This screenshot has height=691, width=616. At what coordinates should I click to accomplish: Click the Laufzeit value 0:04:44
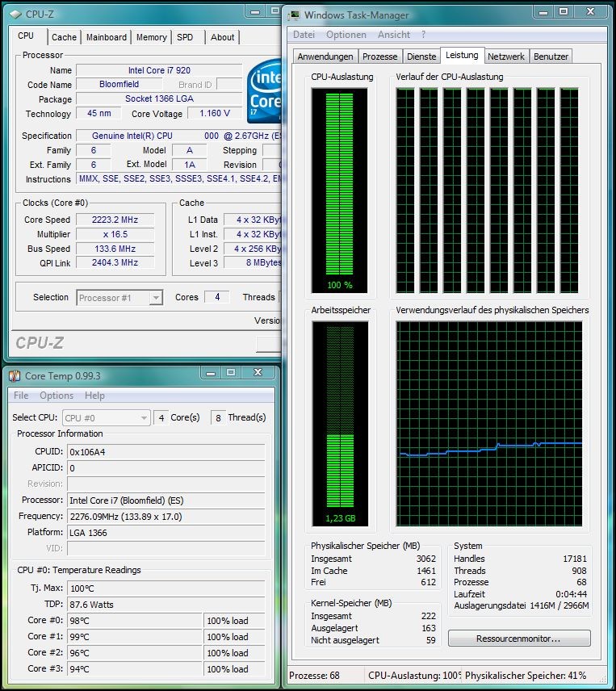[x=571, y=594]
